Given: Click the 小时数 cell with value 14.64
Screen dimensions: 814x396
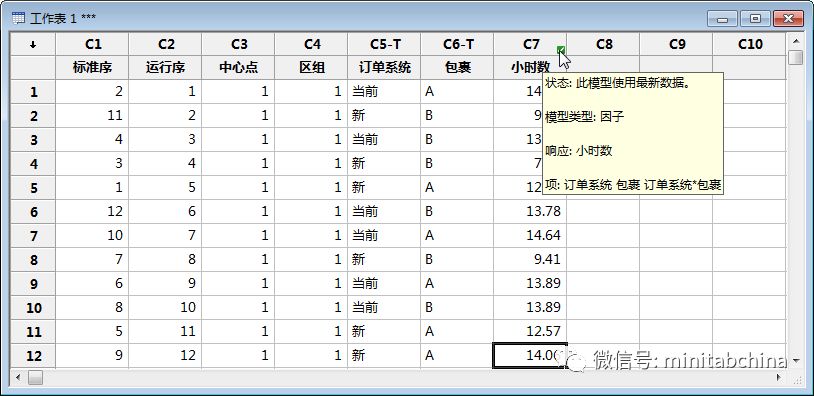Looking at the screenshot, I should pos(531,236).
